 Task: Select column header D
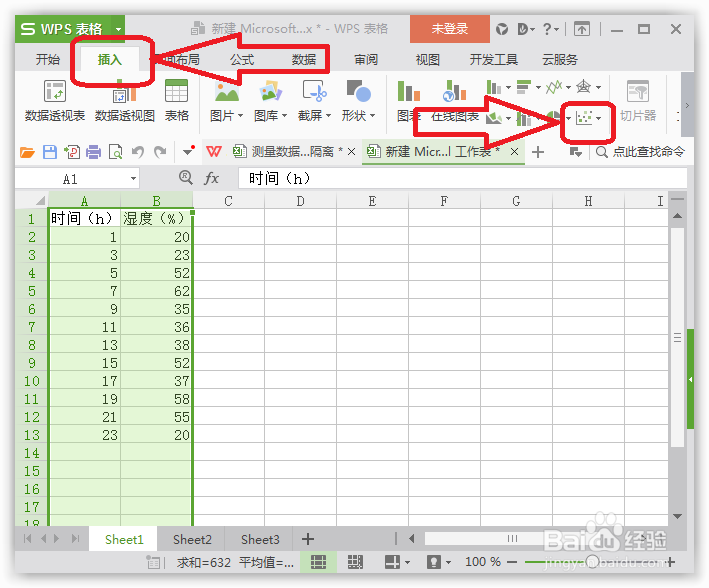pos(300,201)
